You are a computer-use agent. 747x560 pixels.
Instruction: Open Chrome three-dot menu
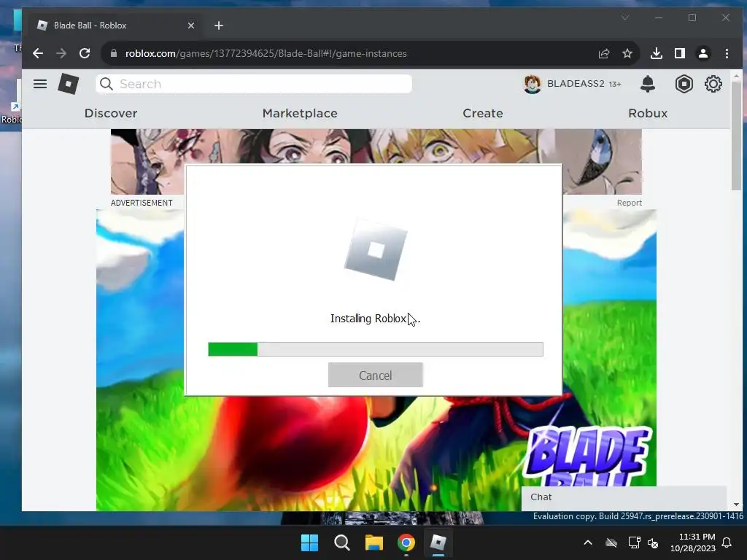pyautogui.click(x=727, y=53)
